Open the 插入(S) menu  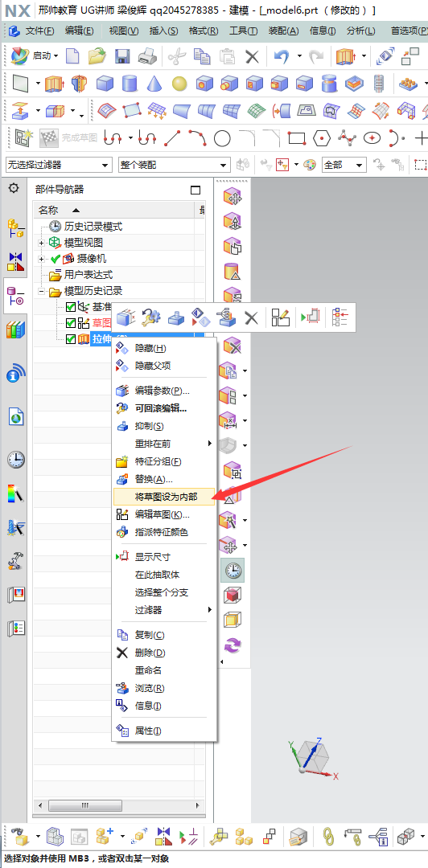point(165,31)
